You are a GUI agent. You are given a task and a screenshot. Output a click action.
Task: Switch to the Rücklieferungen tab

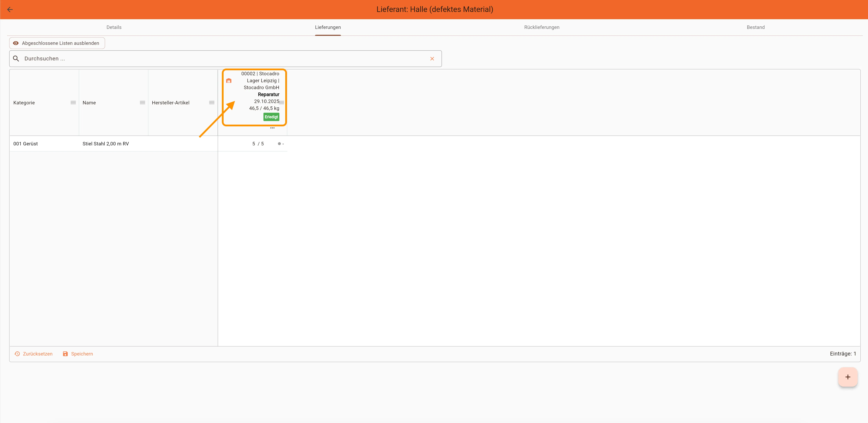click(542, 27)
